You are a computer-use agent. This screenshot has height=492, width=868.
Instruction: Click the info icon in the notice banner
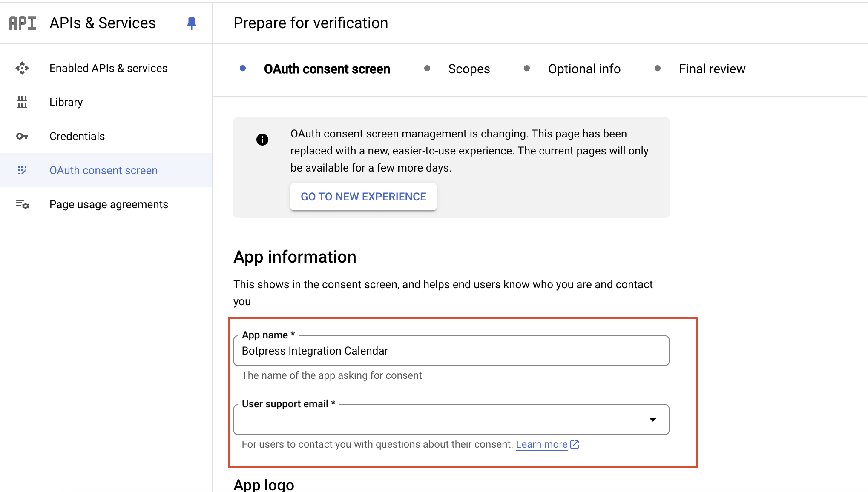262,140
